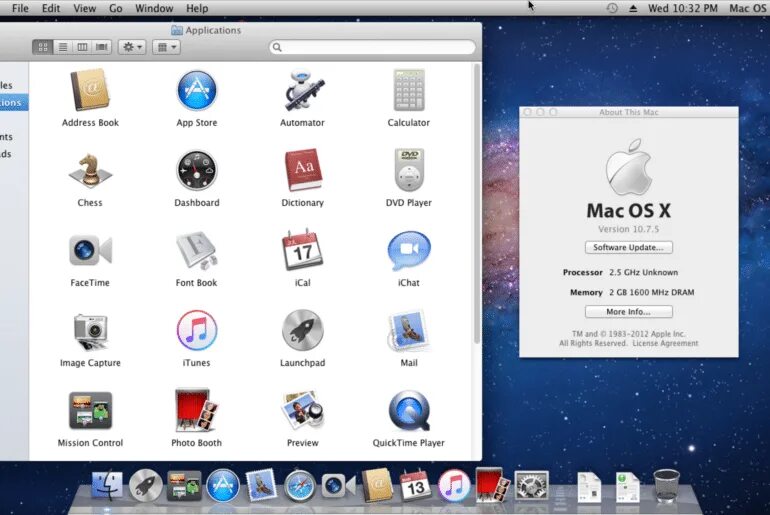Select the Dictionary app icon

click(x=302, y=170)
